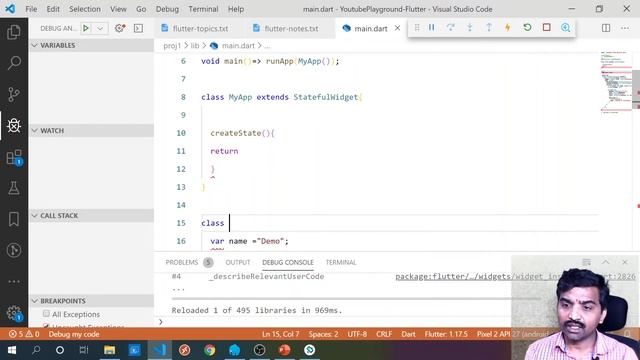Open the package:flutter widget_inspector link
The height and width of the screenshot is (360, 640).
point(515,276)
